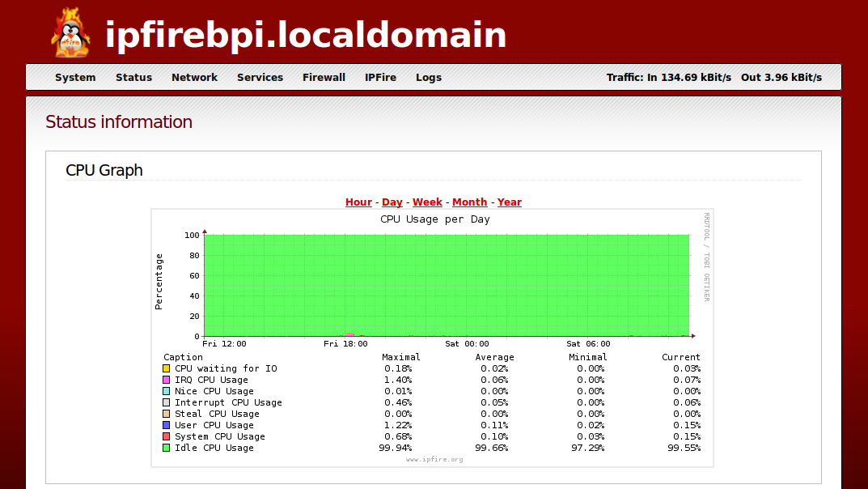This screenshot has height=489, width=868.
Task: Click the Fri 18:00 axis label
Action: (345, 344)
